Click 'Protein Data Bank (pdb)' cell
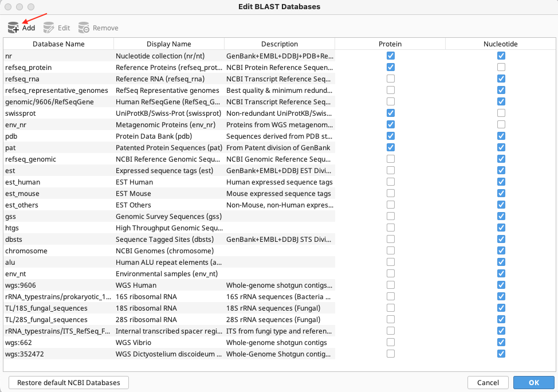This screenshot has width=558, height=392. tap(169, 136)
